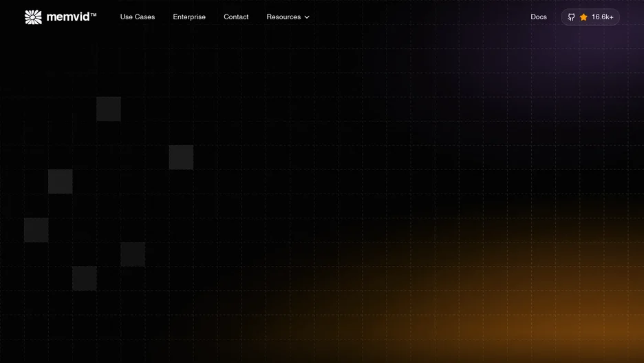Go to the Enterprise page

tap(189, 17)
